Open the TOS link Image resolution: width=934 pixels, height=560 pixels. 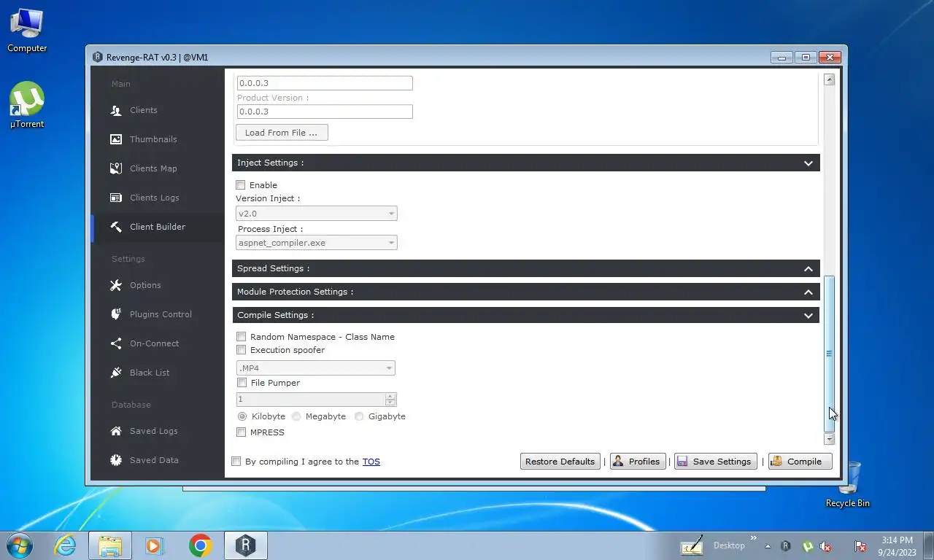click(x=371, y=462)
